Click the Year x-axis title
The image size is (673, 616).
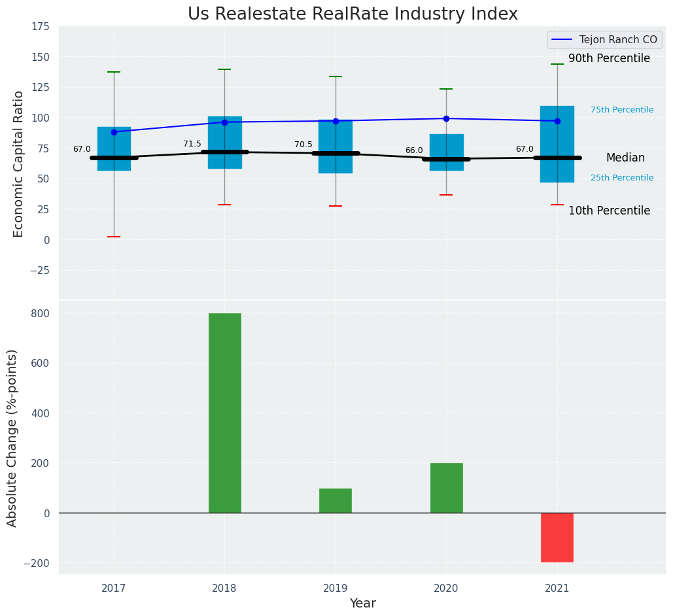click(x=362, y=604)
